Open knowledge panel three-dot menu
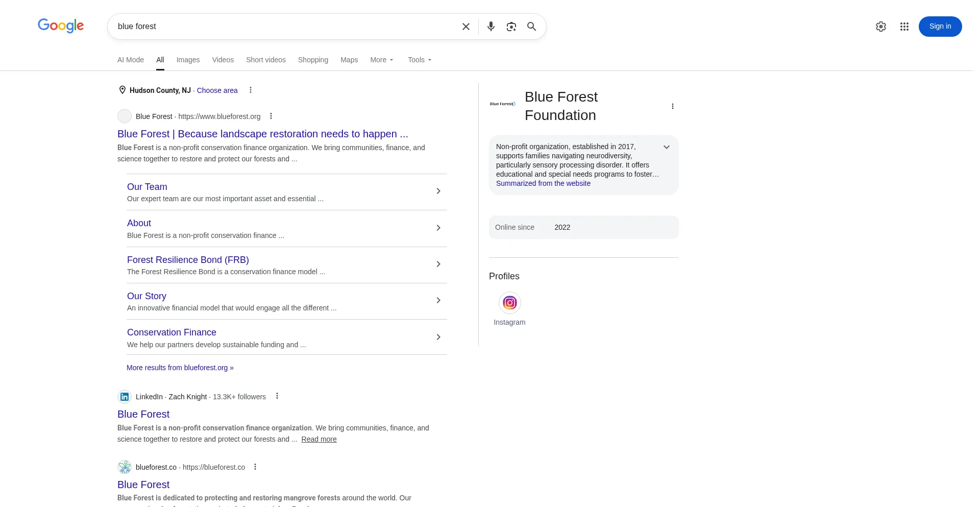Screen dimensions: 980x507 pos(673,106)
